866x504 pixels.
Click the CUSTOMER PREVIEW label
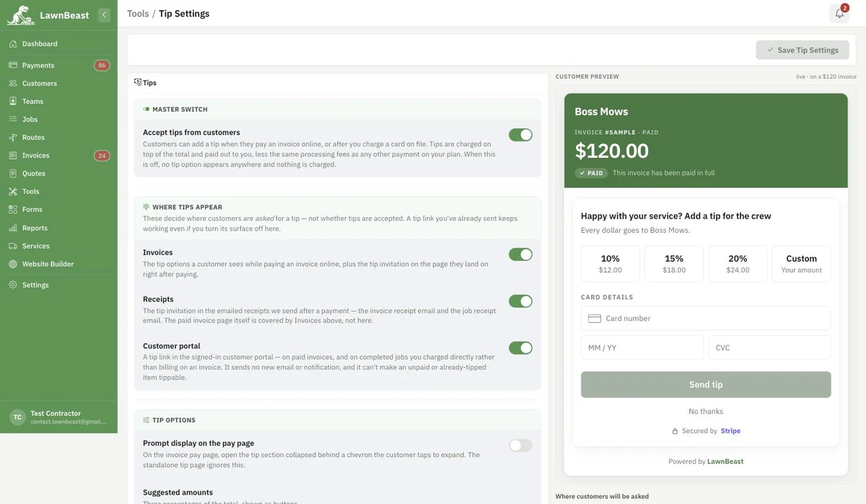(587, 76)
